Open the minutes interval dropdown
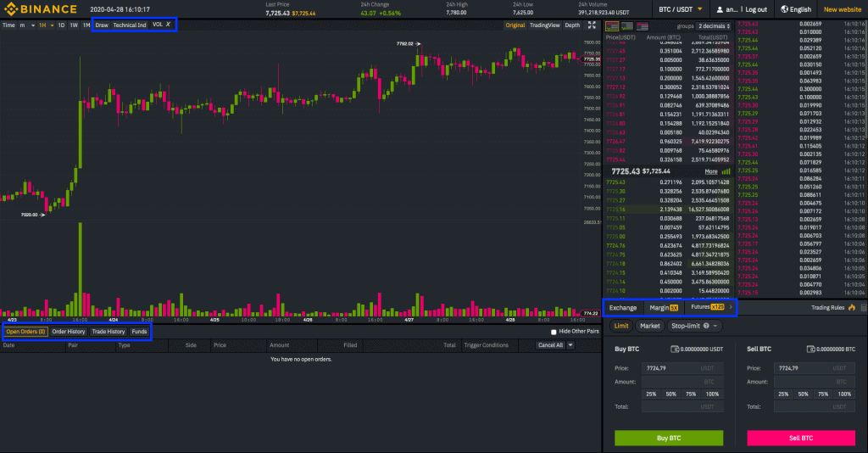 coord(27,25)
